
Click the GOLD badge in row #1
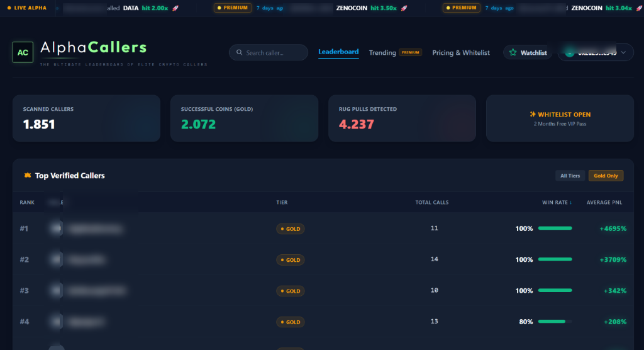point(291,229)
